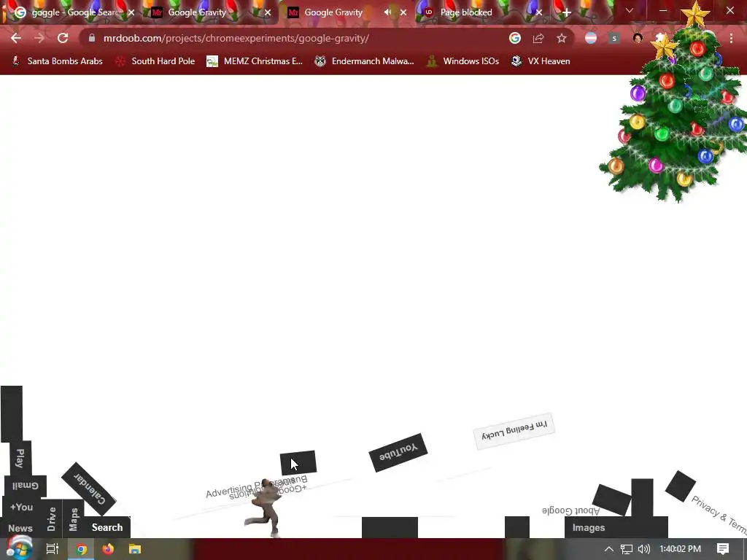
Task: Show hidden system tray icons
Action: pos(609,549)
